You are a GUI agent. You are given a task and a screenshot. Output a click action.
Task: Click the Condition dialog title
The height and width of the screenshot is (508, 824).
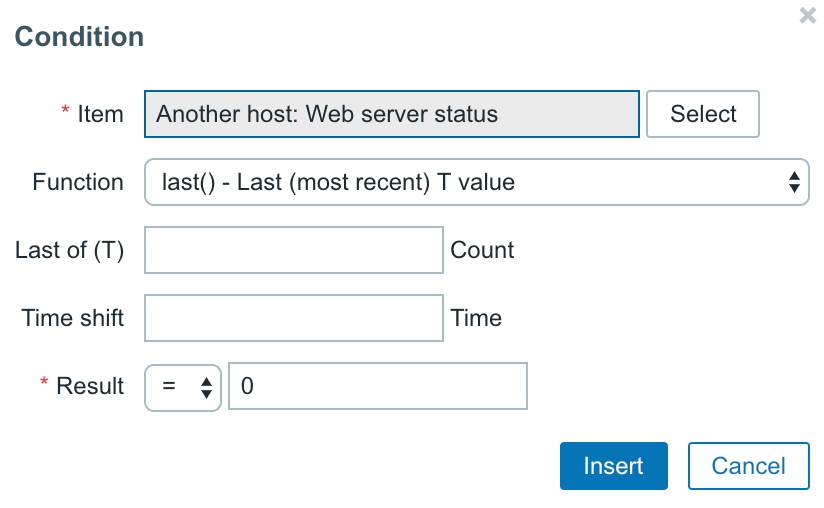coord(79,37)
